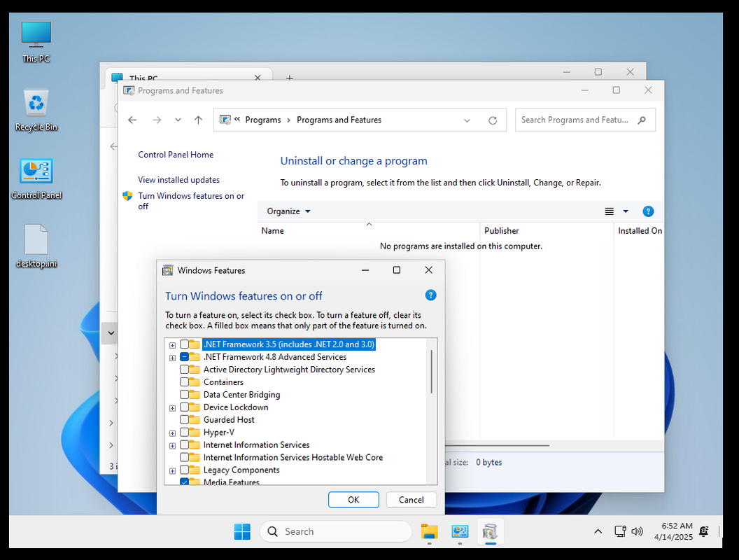The height and width of the screenshot is (560, 739).
Task: Click view layout icon in toolbar
Action: (610, 211)
